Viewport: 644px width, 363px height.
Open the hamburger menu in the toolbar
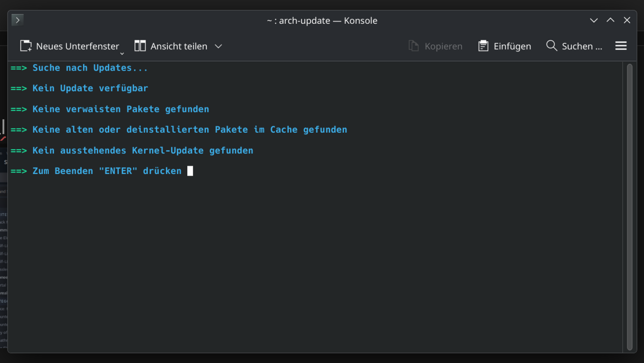pyautogui.click(x=621, y=46)
